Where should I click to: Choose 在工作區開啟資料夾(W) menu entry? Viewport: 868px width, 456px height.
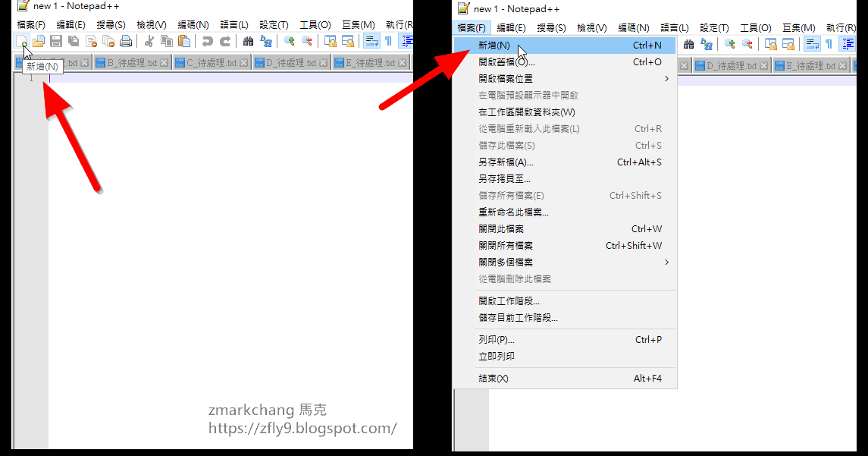point(565,112)
